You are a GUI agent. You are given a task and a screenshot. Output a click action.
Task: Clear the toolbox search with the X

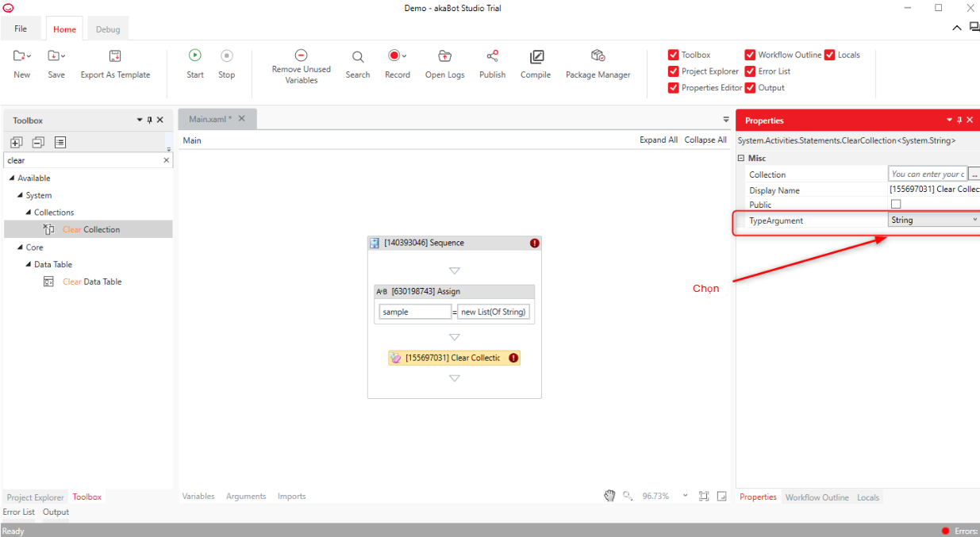[x=167, y=160]
